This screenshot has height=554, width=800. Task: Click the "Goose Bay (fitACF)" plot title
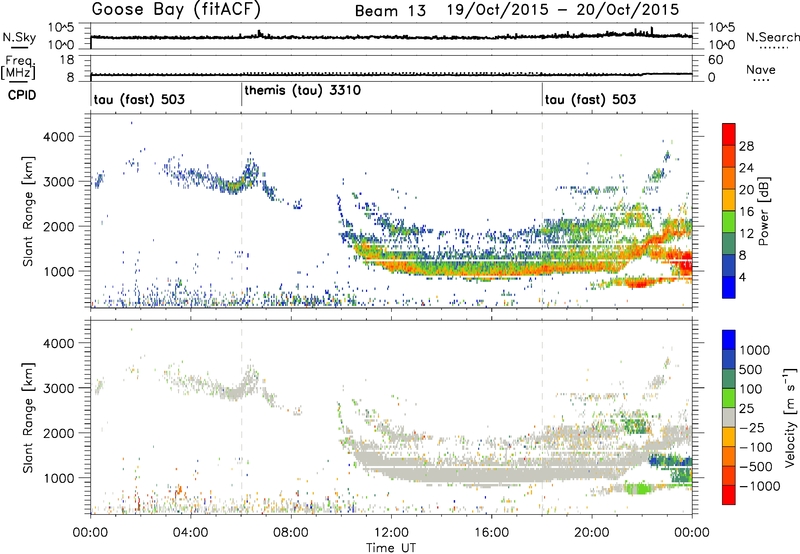pos(176,10)
